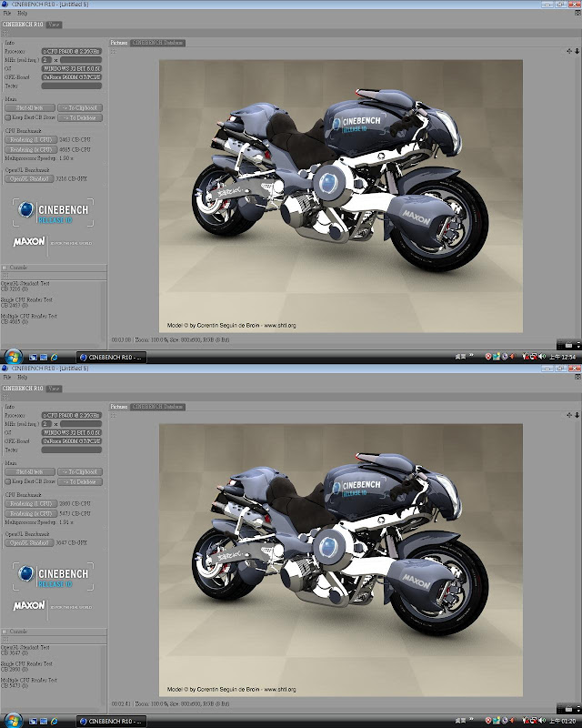This screenshot has width=582, height=728.
Task: Click disconnected network tray icon, 12:54 taskbar
Action: [x=533, y=357]
